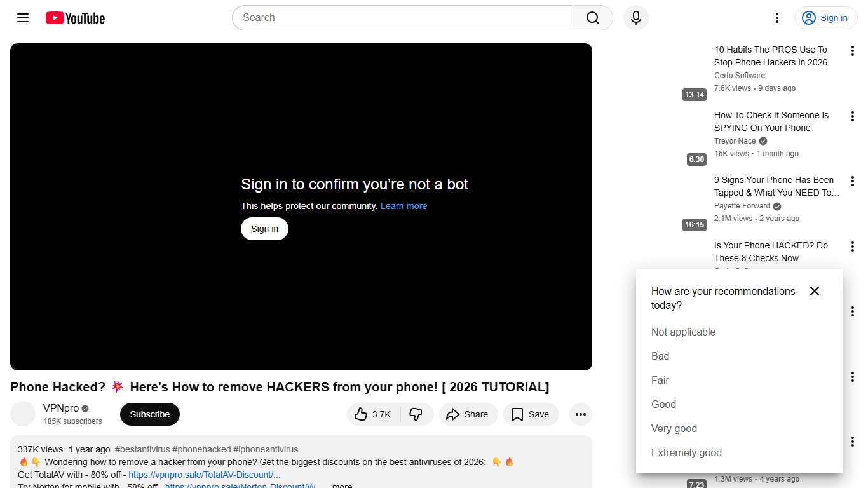
Task: Click the YouTube logo to go home
Action: 74,18
